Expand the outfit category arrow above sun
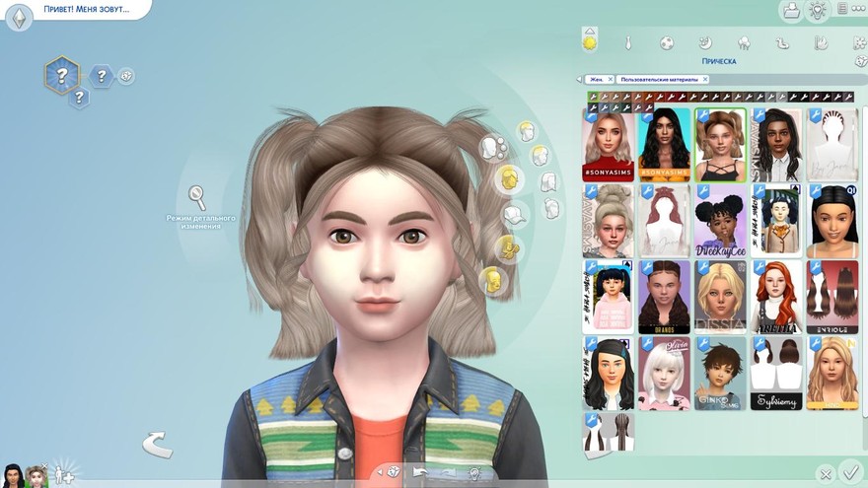 [590, 31]
